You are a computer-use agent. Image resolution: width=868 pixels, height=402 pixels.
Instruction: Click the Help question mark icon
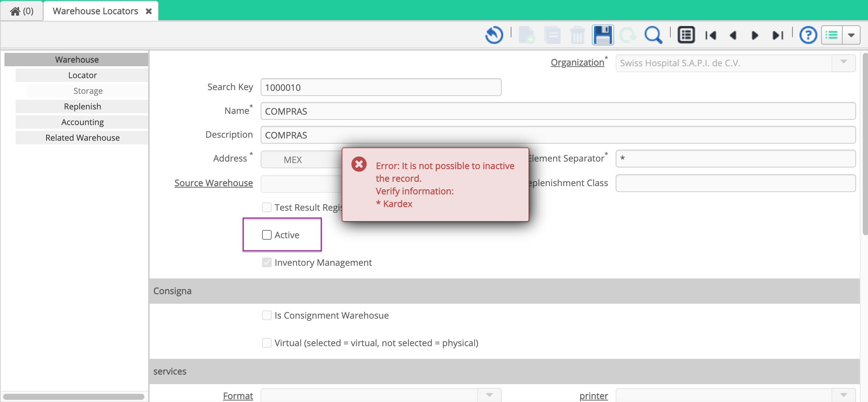[x=808, y=35]
